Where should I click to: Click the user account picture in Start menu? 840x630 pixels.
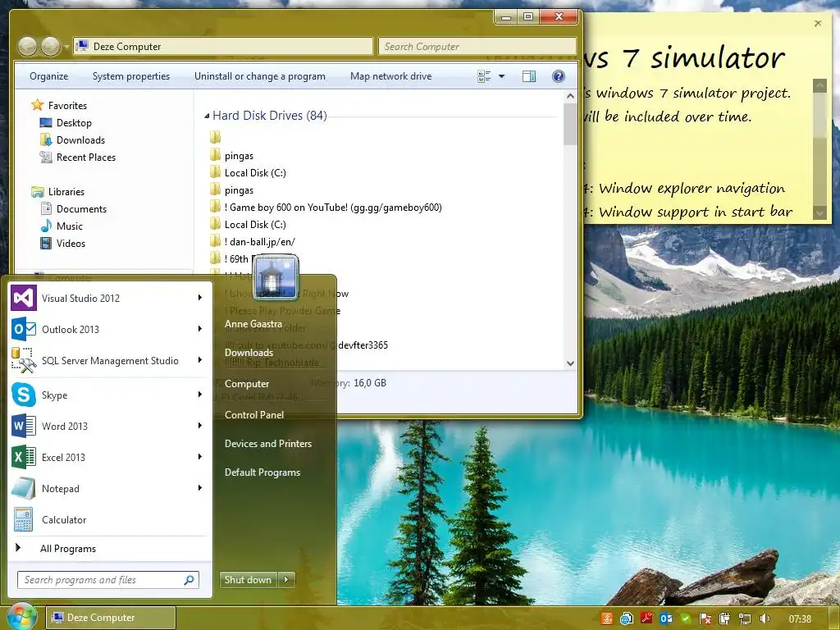[276, 277]
